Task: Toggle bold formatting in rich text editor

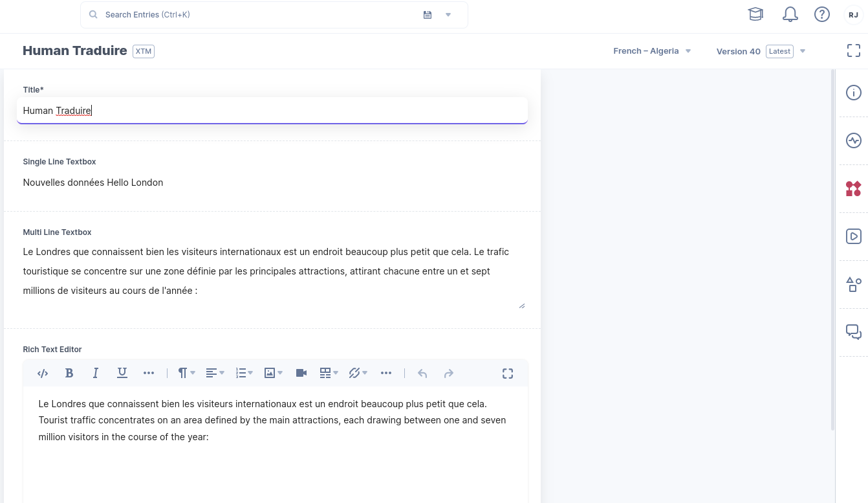Action: [69, 373]
